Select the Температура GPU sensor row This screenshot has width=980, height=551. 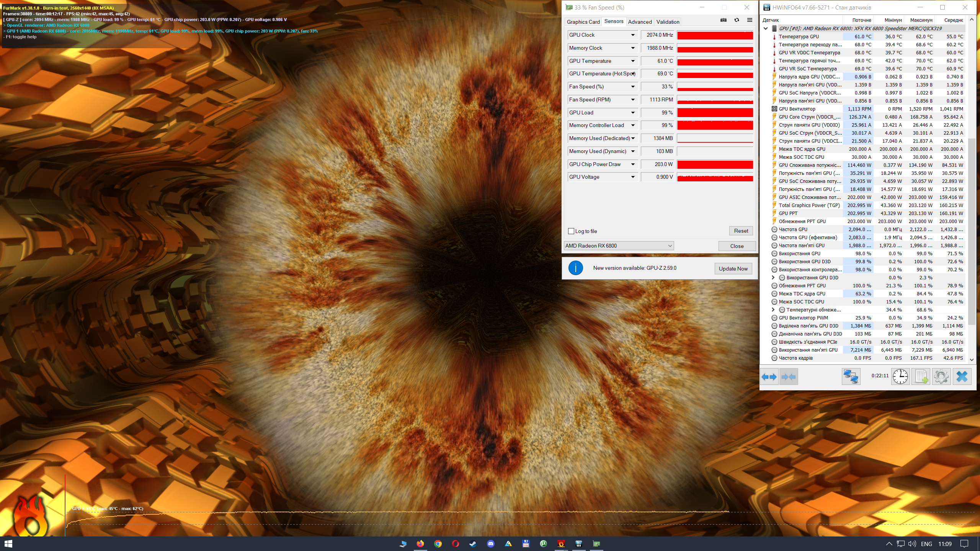coord(867,37)
